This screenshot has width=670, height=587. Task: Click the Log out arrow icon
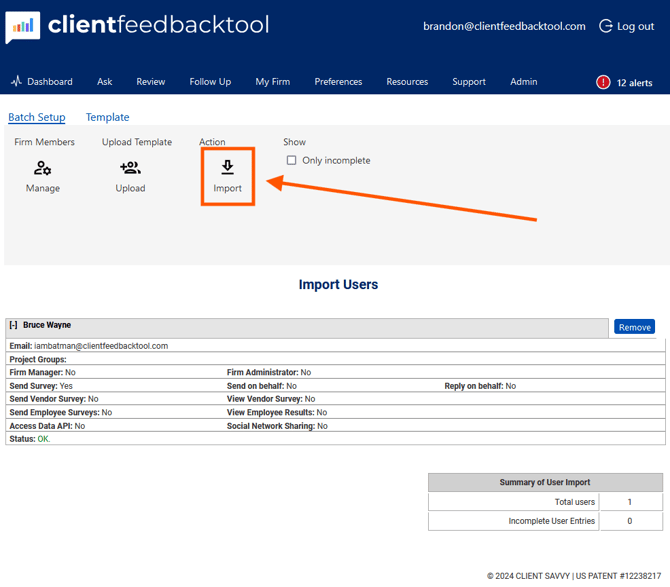click(605, 26)
